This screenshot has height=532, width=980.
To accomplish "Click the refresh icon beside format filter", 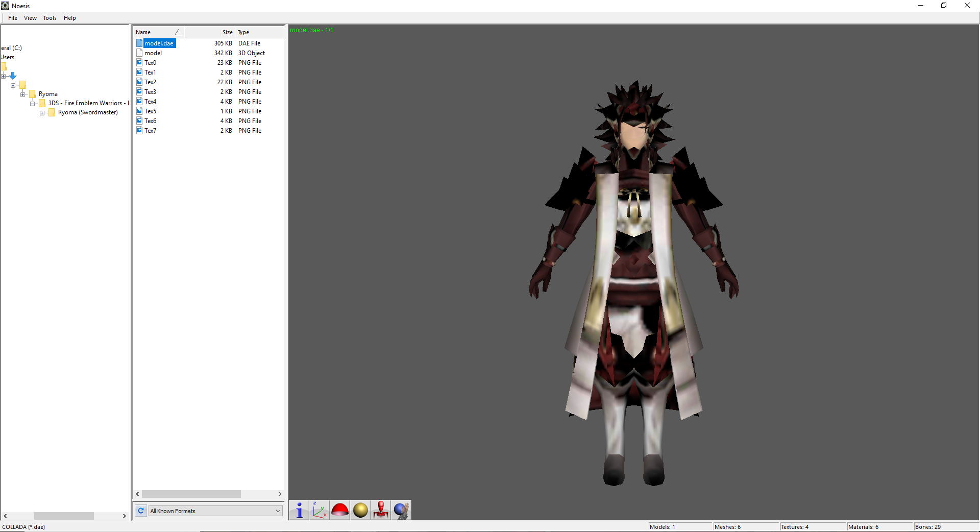I will 141,511.
